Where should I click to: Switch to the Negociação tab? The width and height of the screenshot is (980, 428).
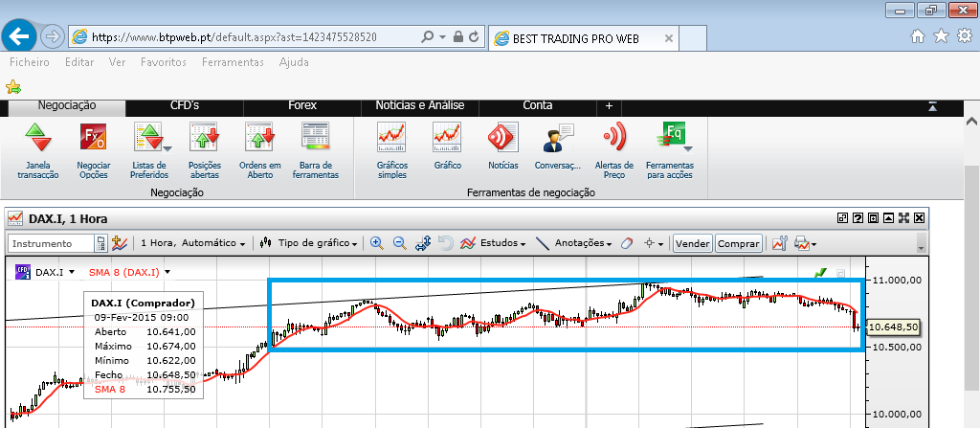(x=67, y=107)
